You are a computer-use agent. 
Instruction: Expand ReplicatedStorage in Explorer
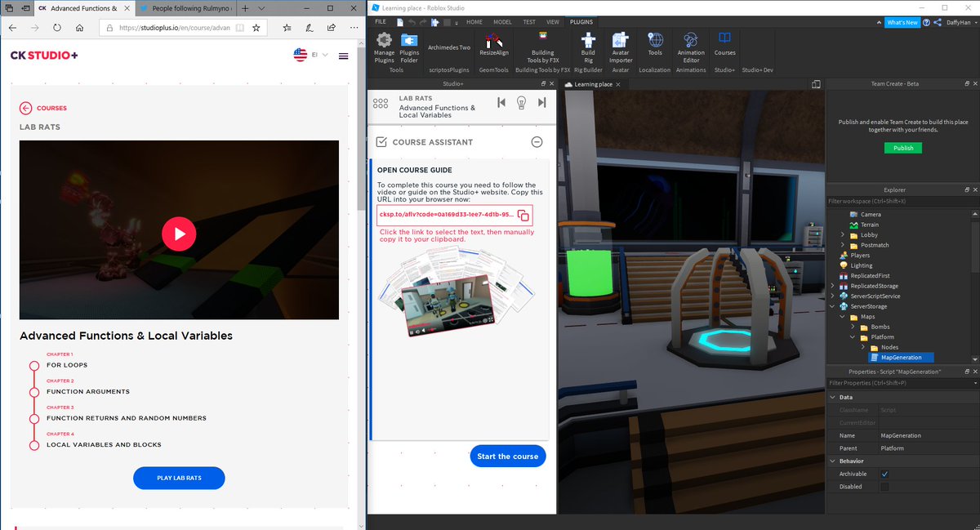(832, 286)
